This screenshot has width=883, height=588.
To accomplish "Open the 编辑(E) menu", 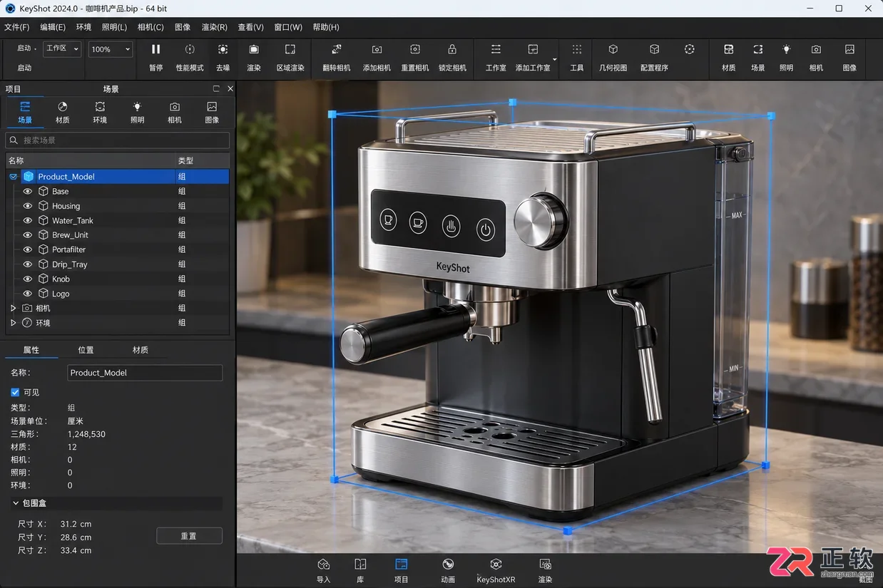I will click(x=53, y=27).
